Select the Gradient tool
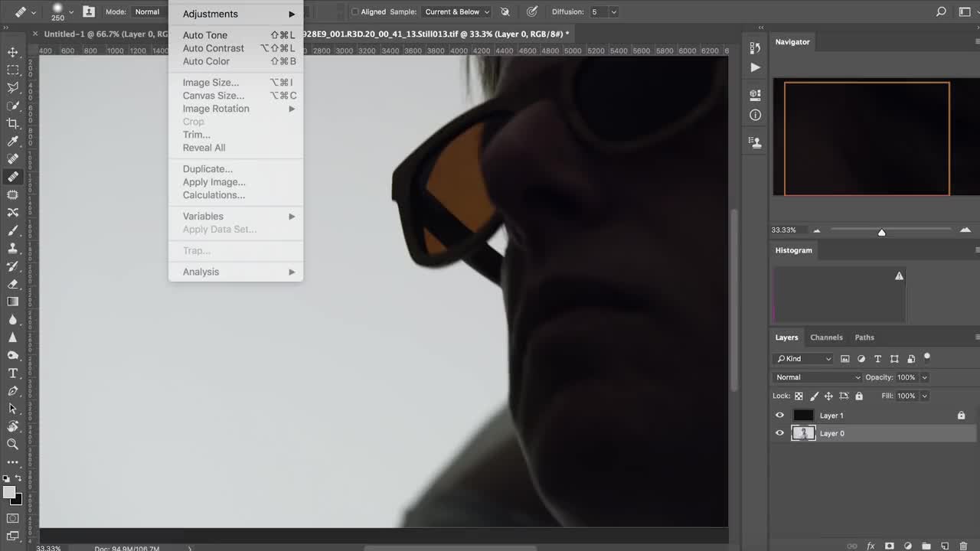 12,302
